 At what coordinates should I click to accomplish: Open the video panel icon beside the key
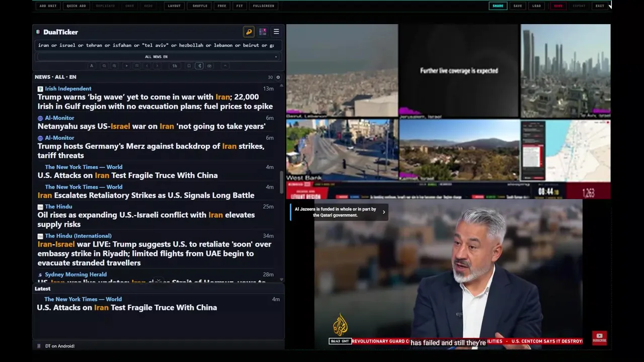click(263, 32)
